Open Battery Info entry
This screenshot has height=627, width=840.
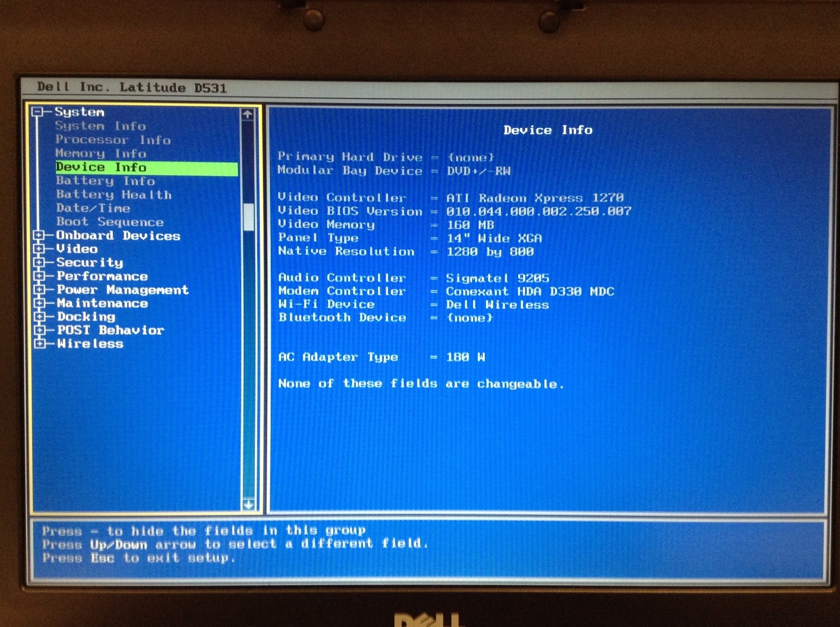pos(106,181)
